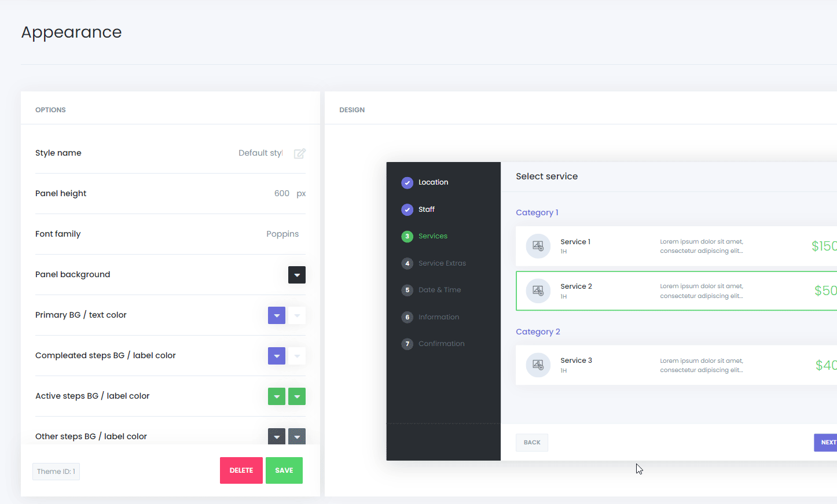Image resolution: width=837 pixels, height=504 pixels.
Task: Open Other steps label gray swatch
Action: point(297,436)
